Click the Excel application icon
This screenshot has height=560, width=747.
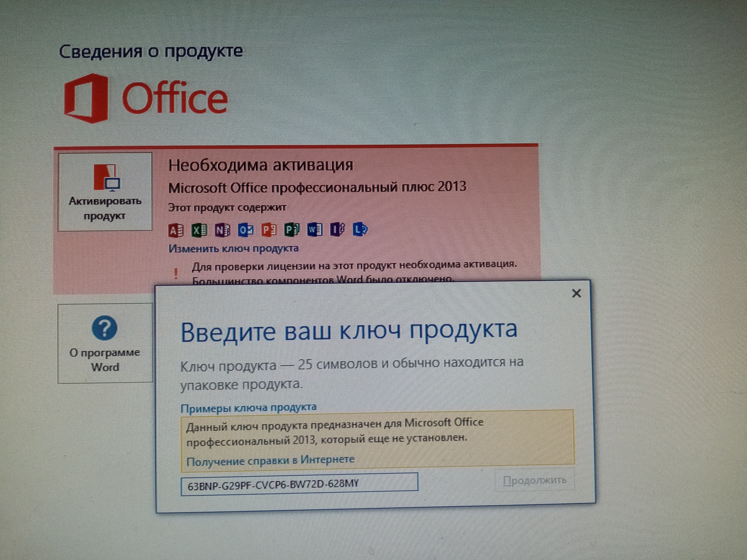pyautogui.click(x=200, y=230)
